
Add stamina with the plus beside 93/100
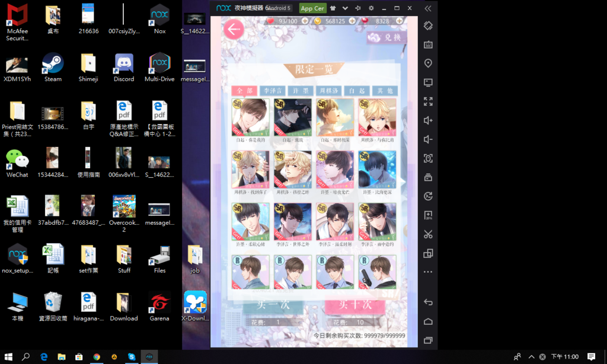[305, 21]
